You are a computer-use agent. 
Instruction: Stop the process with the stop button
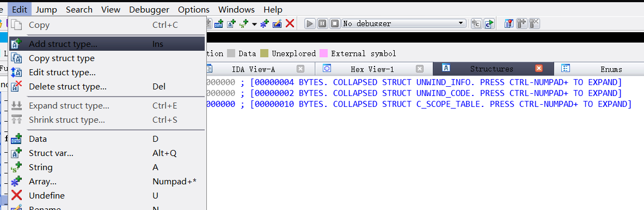[x=335, y=23]
